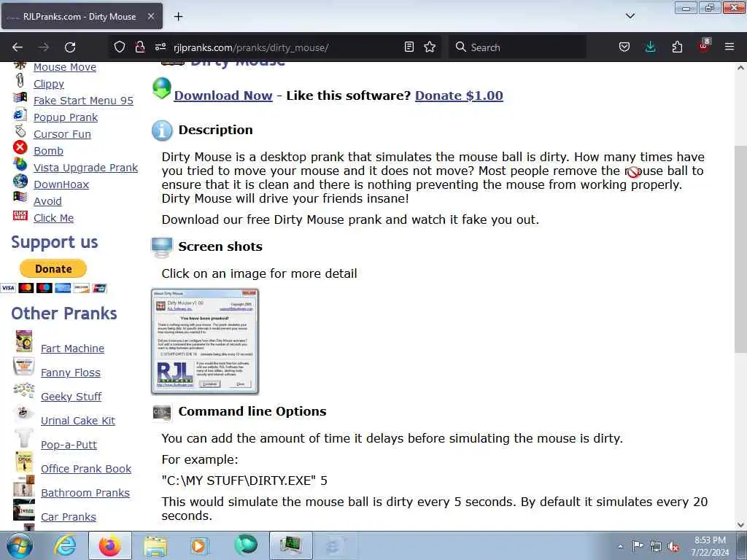Show hidden system tray icons arrow

[620, 546]
